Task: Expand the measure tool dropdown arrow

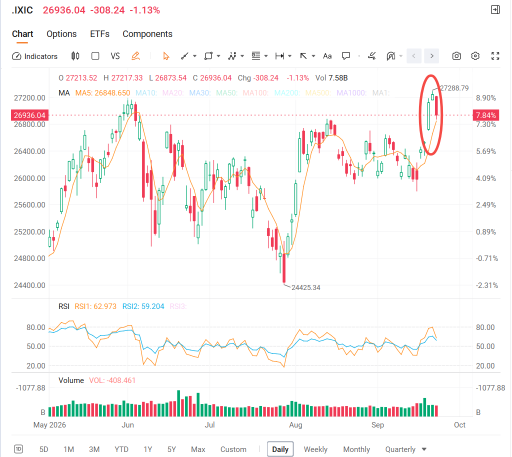Action: point(290,56)
